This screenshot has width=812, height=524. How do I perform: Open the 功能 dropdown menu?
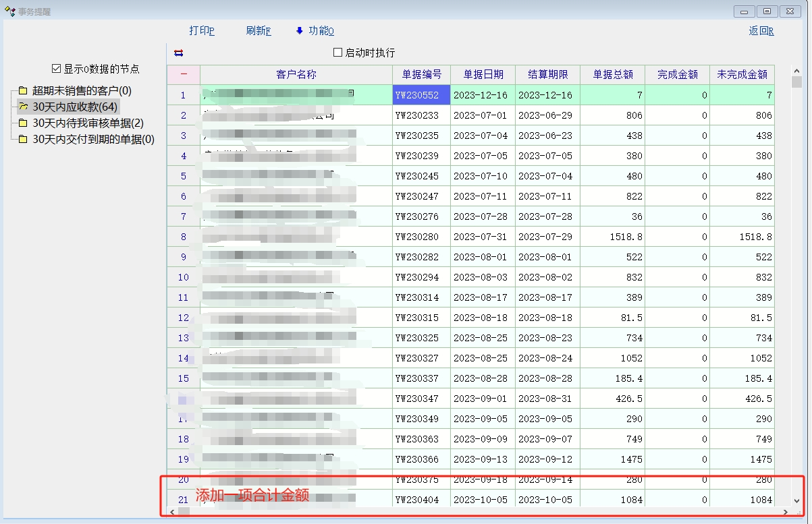point(321,31)
